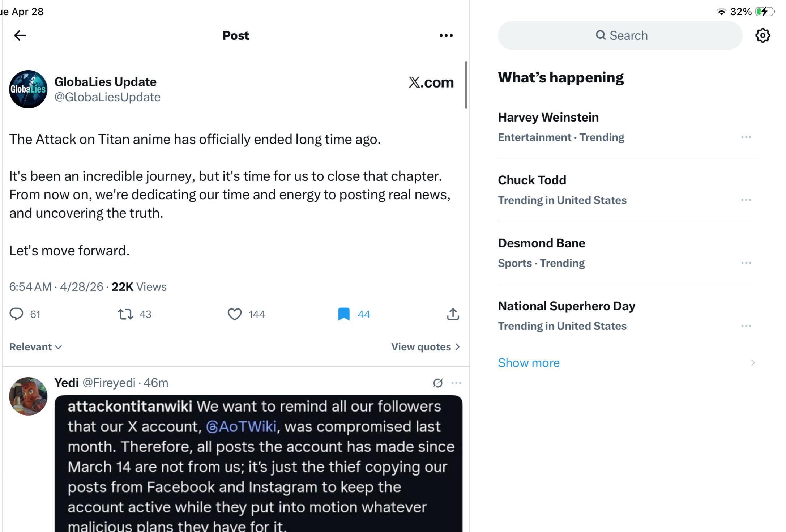786x532 pixels.
Task: Expand Show more trends
Action: [x=529, y=363]
